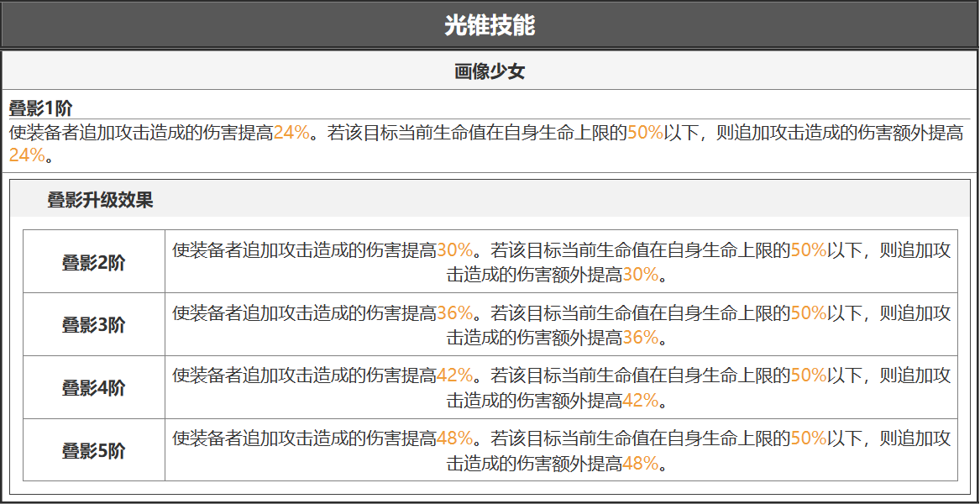Click the final 30% ending 叠影2阶 description

pos(640,275)
